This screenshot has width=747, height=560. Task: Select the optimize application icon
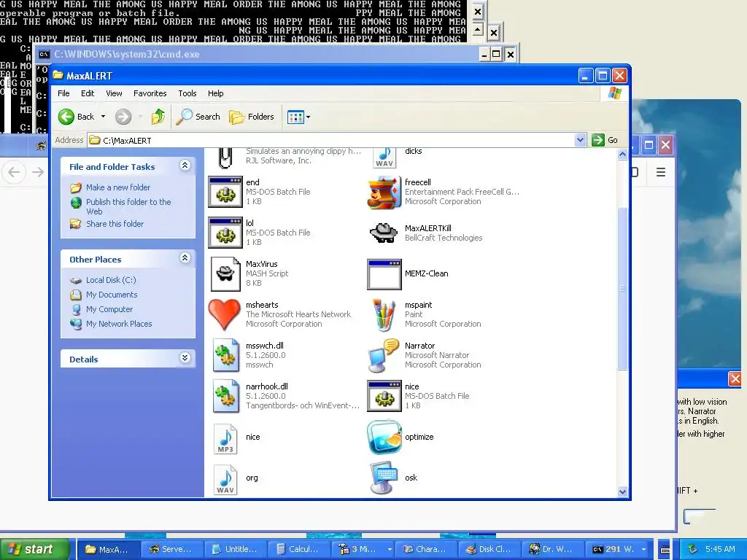click(384, 437)
